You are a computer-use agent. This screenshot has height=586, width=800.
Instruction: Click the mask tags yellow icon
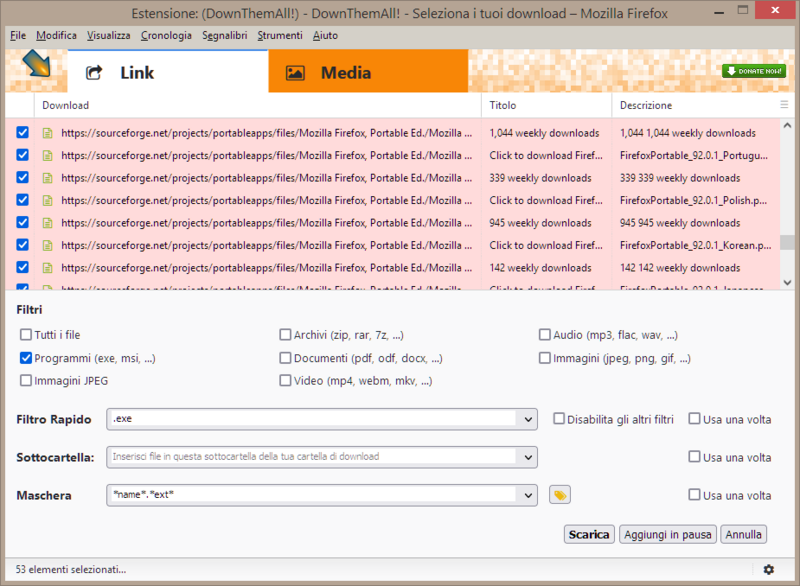coord(560,495)
